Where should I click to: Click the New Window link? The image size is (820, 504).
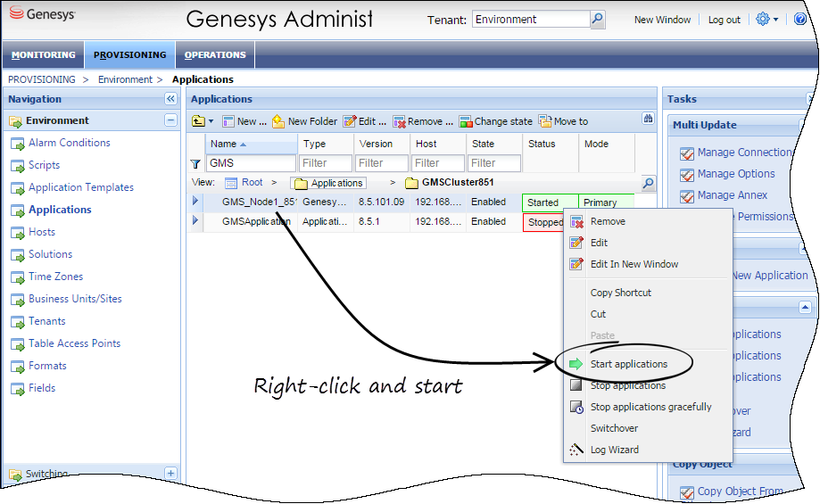click(x=662, y=20)
